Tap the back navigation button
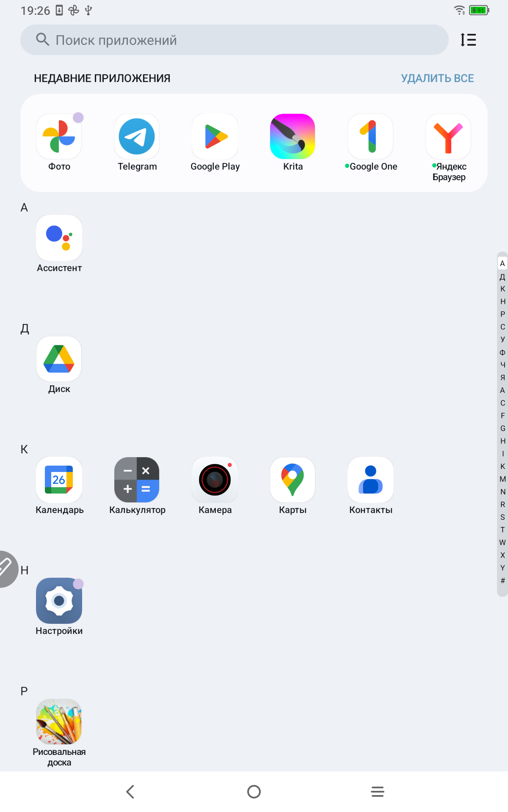Image resolution: width=508 pixels, height=812 pixels. [x=130, y=792]
